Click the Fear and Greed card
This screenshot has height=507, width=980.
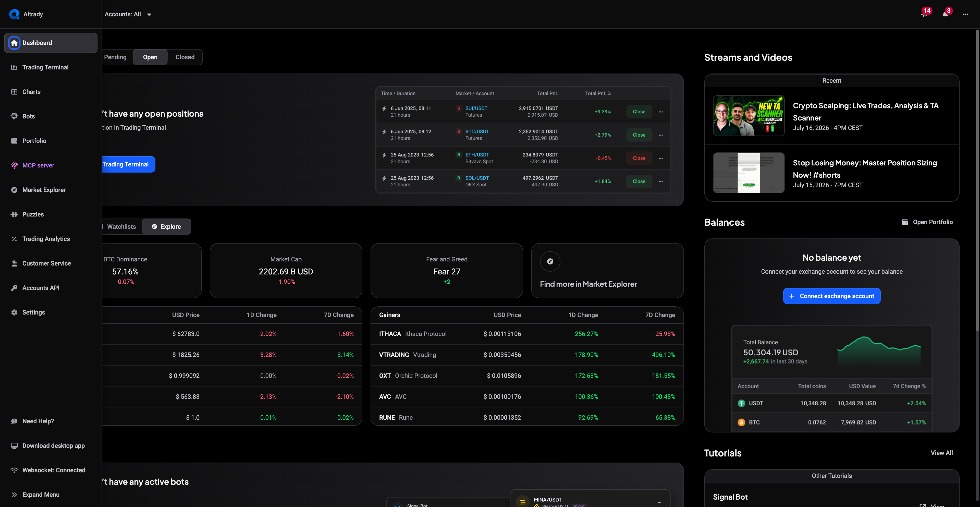[x=447, y=271]
